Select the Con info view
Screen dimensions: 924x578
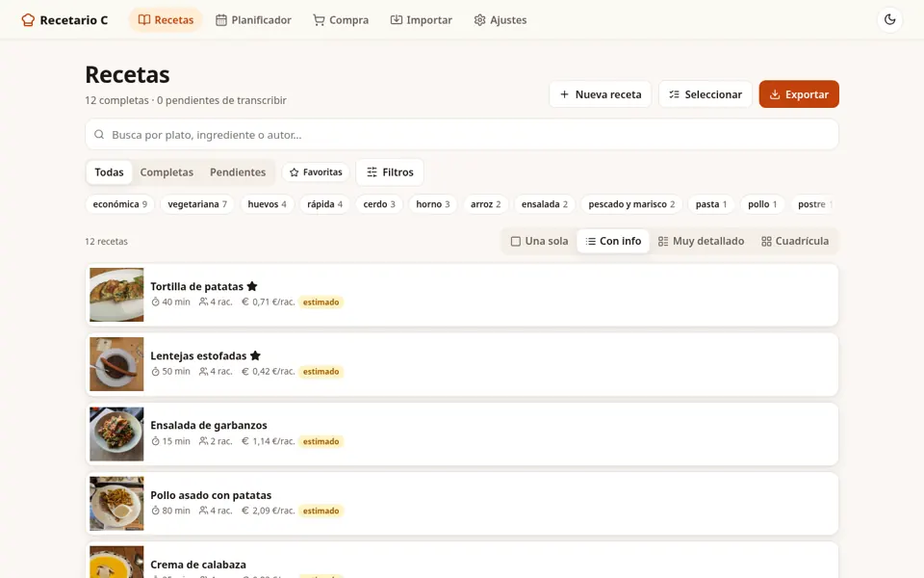[613, 241]
